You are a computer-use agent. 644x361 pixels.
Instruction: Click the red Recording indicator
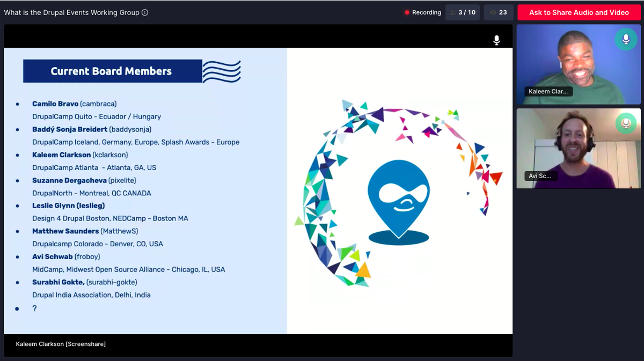[x=423, y=12]
